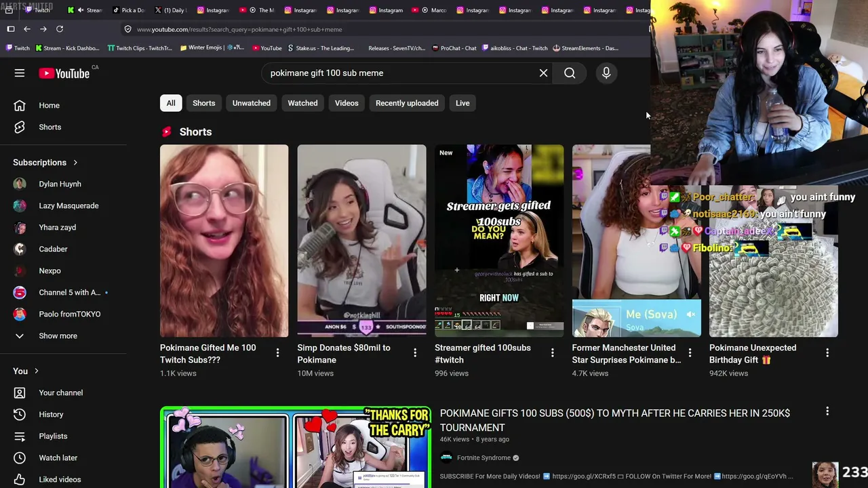Image resolution: width=868 pixels, height=488 pixels.
Task: Open 'Pokimane Gifted Me 100 Twitch Subs' short thumbnail
Action: 224,241
